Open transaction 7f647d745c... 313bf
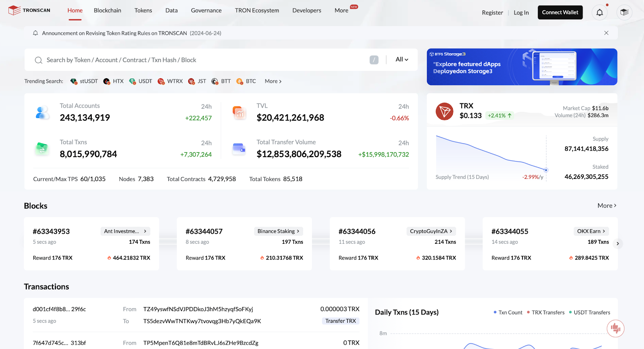644x349 pixels. click(59, 343)
